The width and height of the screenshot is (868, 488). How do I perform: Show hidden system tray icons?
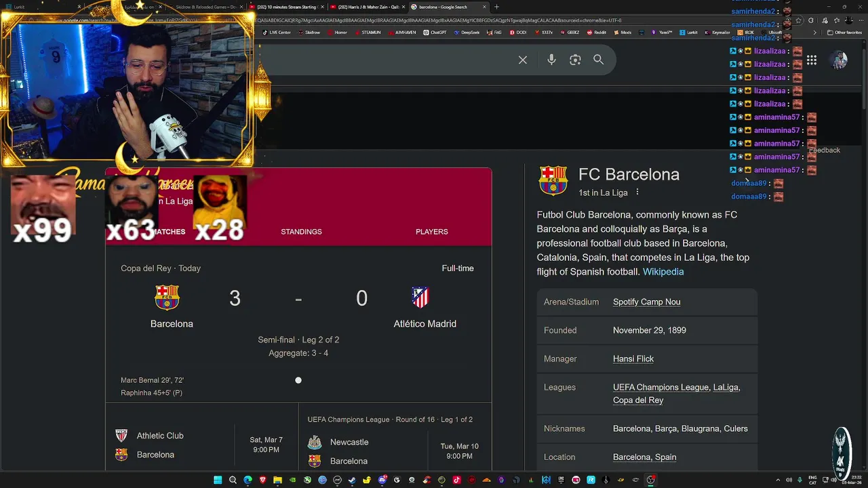(x=778, y=480)
